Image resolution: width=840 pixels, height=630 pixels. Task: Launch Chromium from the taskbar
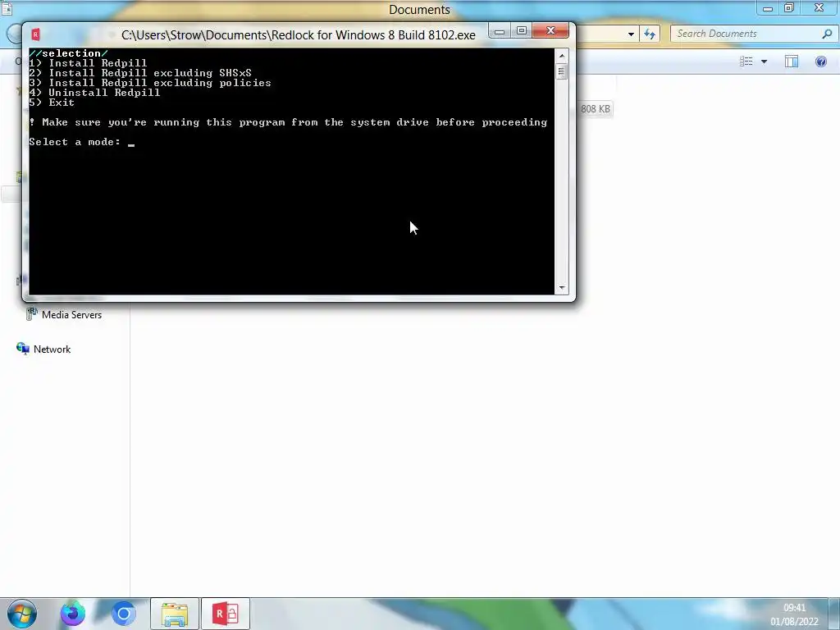tap(123, 614)
